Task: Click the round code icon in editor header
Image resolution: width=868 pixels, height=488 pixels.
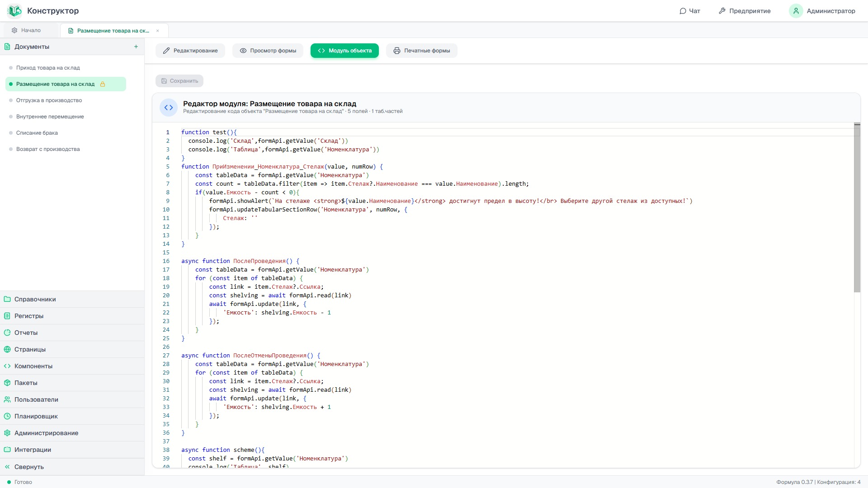Action: pos(169,108)
